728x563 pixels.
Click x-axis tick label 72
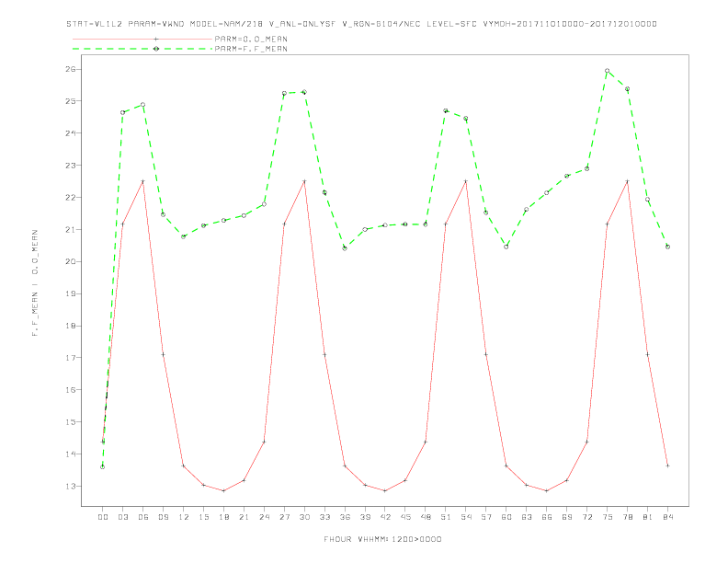tap(587, 517)
